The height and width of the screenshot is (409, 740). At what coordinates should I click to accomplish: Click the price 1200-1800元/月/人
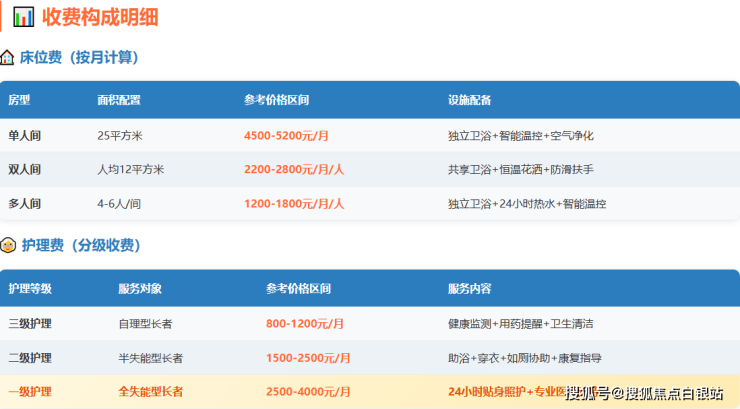[x=294, y=204]
